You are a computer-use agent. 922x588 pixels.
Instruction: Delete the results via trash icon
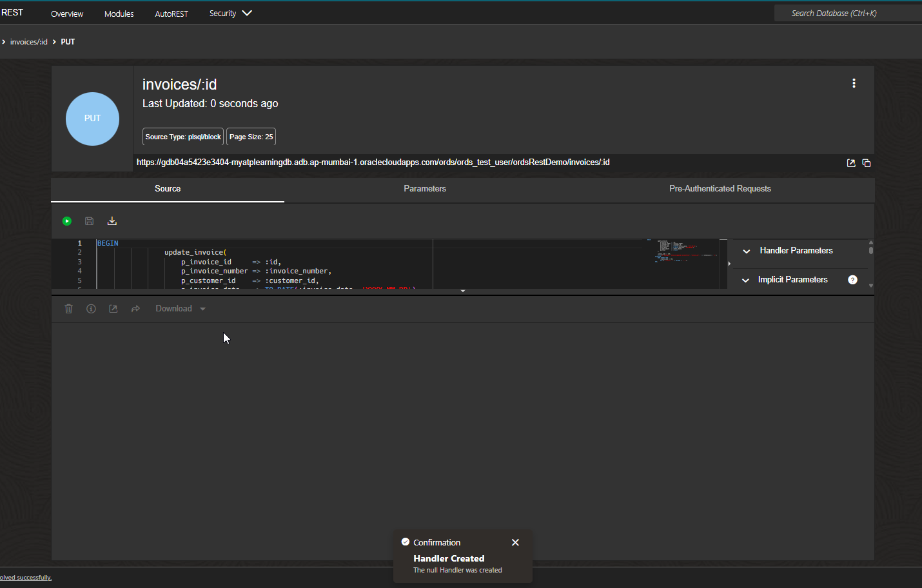(68, 308)
